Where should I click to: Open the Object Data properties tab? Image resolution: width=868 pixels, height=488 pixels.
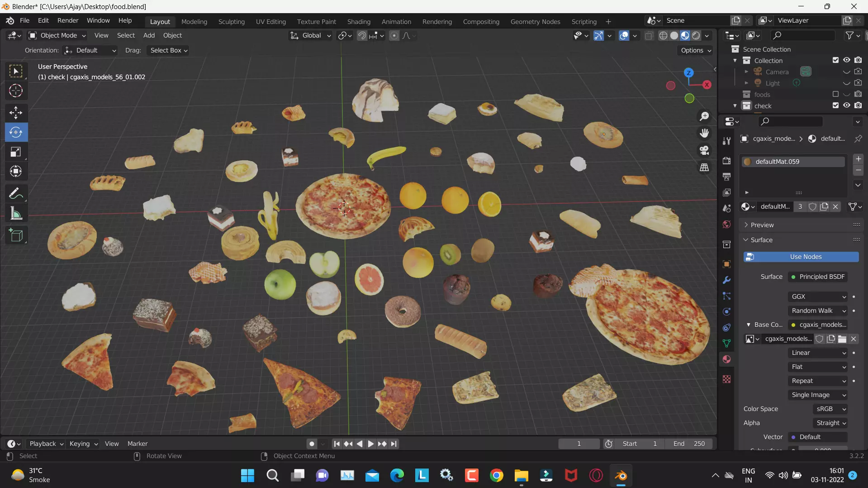click(726, 343)
